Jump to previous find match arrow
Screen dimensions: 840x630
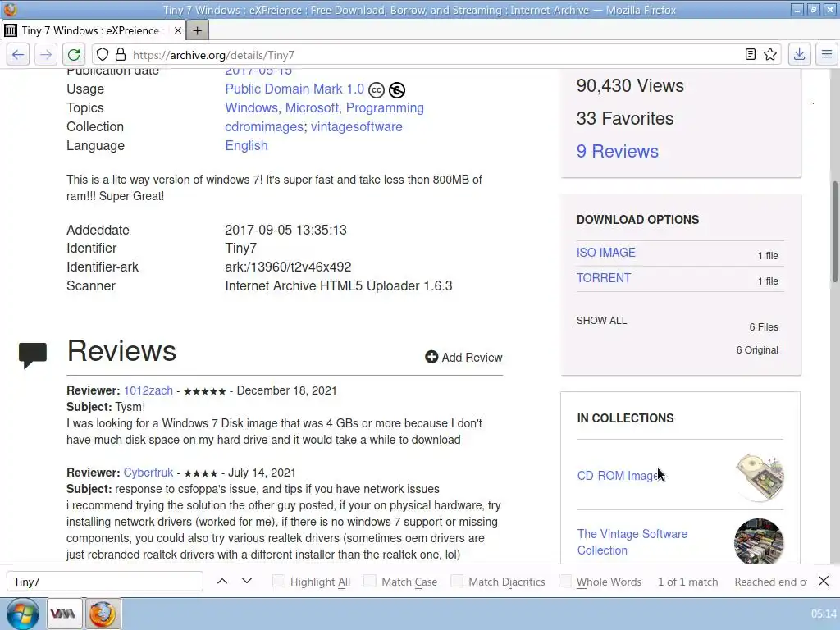pyautogui.click(x=222, y=582)
